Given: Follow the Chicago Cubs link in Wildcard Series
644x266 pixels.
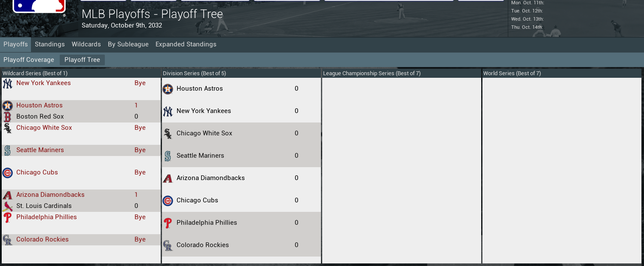Looking at the screenshot, I should 37,172.
